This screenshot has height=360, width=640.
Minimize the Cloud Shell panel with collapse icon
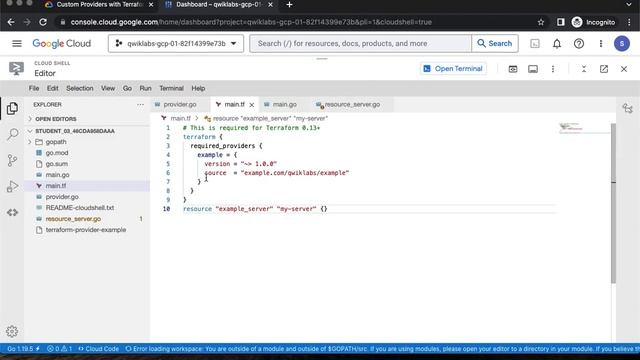click(584, 69)
